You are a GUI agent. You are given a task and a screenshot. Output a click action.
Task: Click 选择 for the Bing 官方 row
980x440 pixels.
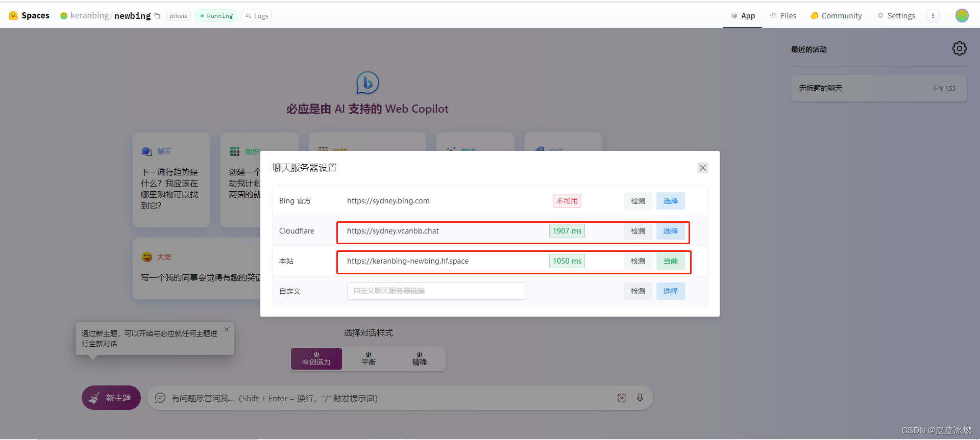(x=671, y=201)
